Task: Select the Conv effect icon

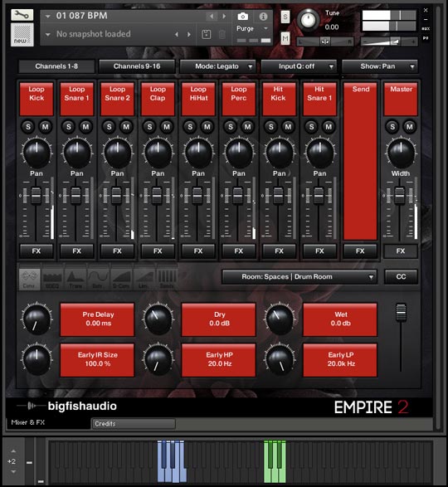Action: tap(30, 280)
